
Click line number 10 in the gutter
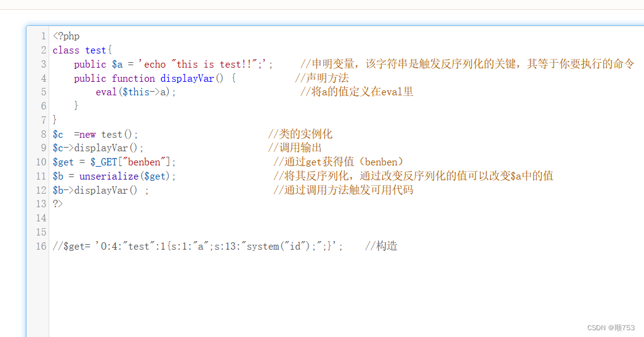[x=41, y=162]
